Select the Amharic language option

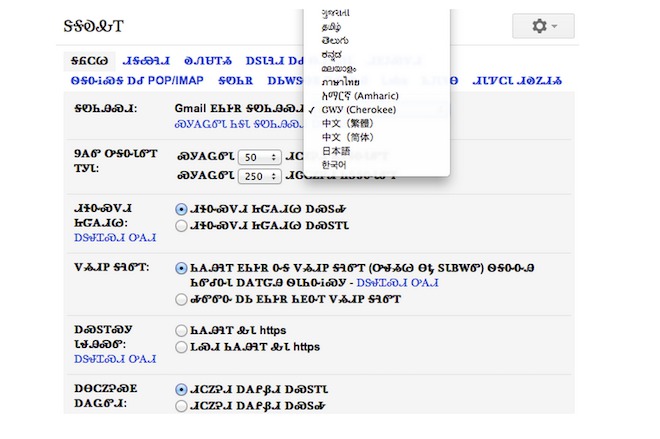point(360,96)
